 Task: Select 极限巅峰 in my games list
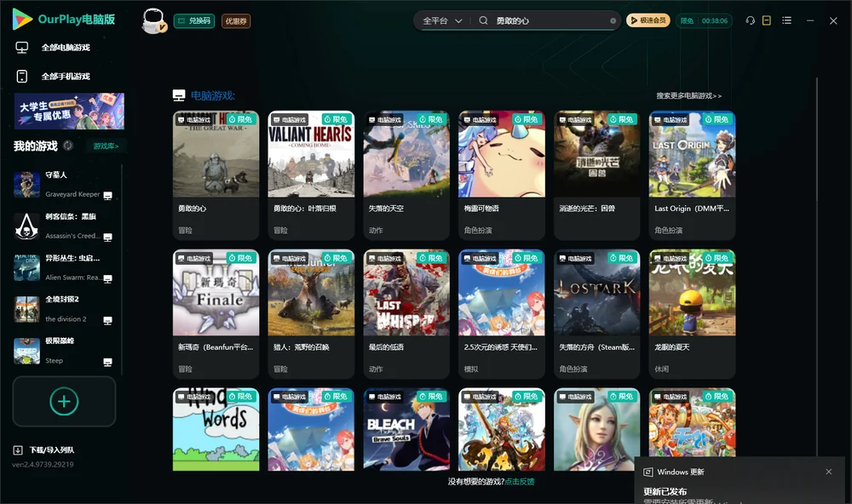(64, 351)
